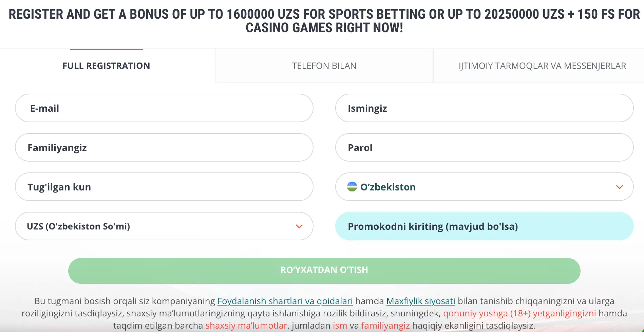Open the Foydalanish shartlari va qoidalari link
Viewport: 644px width, 332px height.
tap(286, 301)
